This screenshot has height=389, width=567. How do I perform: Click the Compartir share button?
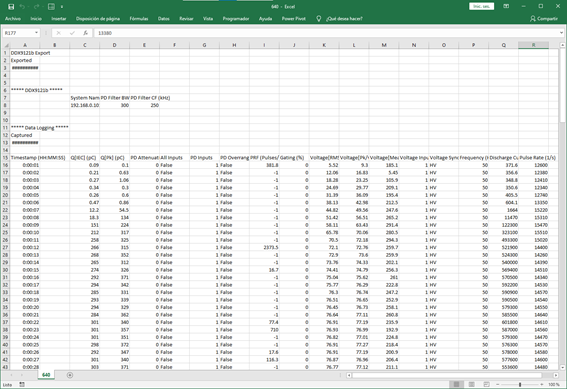[x=543, y=18]
